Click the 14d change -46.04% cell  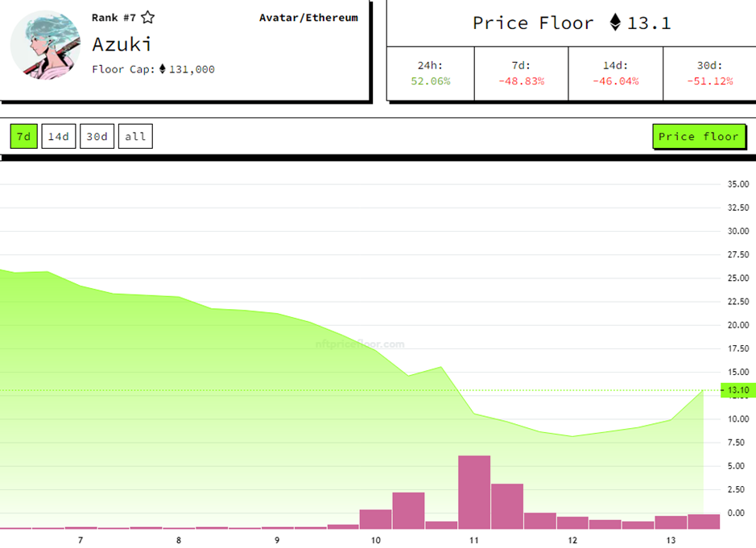[616, 73]
